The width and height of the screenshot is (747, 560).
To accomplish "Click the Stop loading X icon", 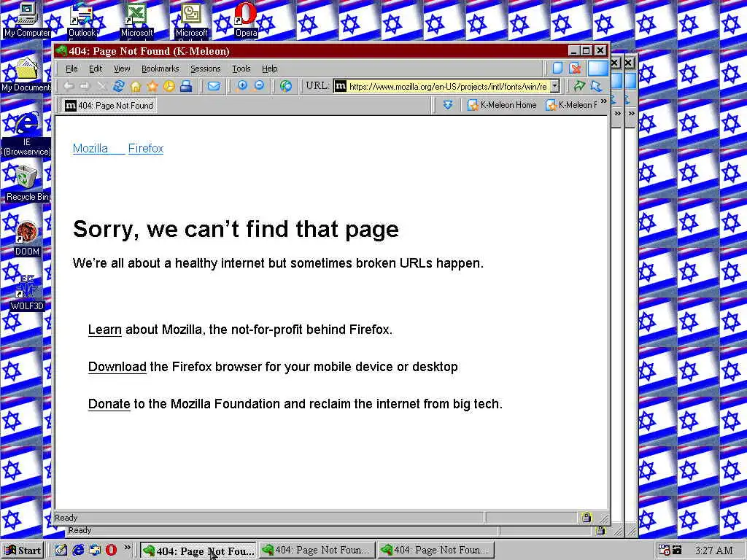I will [x=101, y=86].
